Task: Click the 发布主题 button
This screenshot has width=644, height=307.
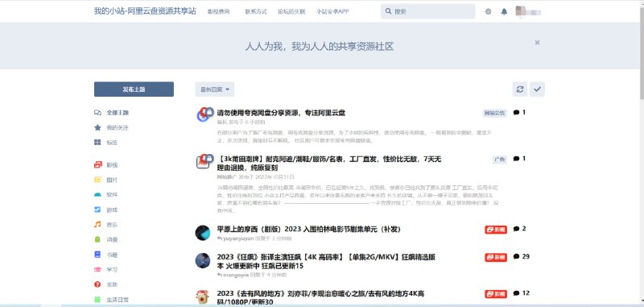Action: [x=134, y=89]
